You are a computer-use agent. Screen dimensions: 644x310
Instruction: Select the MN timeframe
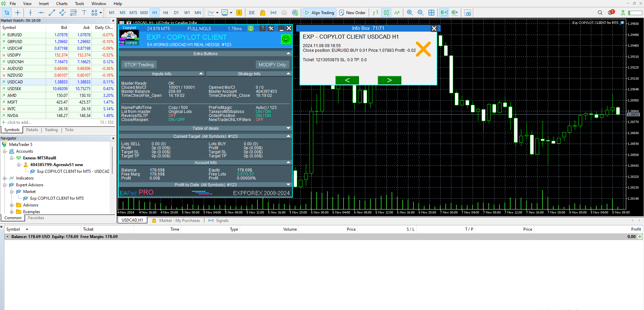coord(198,13)
